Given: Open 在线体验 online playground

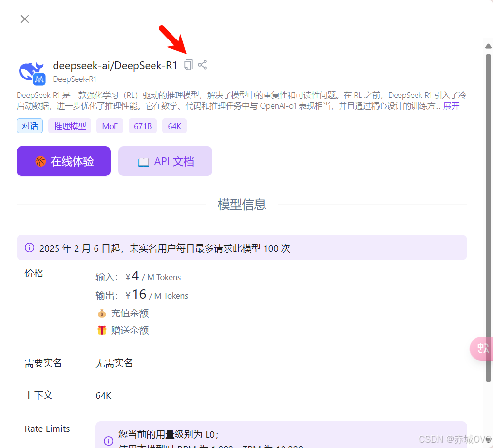Looking at the screenshot, I should 63,161.
